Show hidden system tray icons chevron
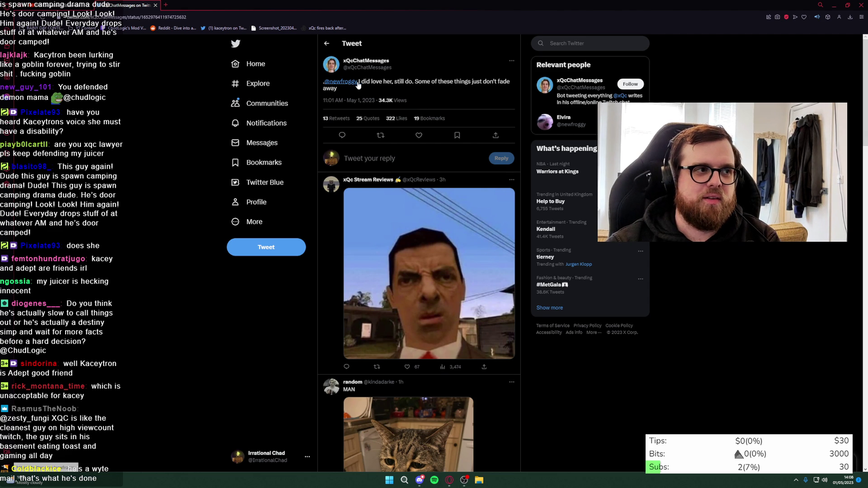The height and width of the screenshot is (488, 868). click(796, 480)
